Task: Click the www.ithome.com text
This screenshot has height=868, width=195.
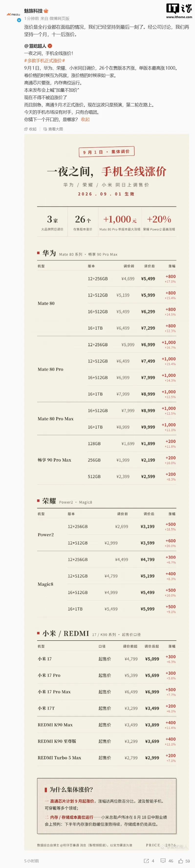Action: 179,17
